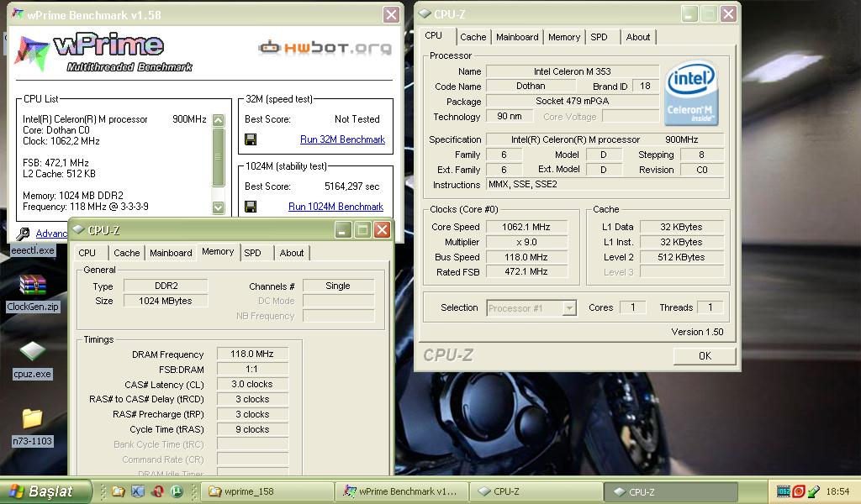Switch to Cache tab in right CPU-Z window
Viewport: 861px width, 504px height.
(473, 37)
